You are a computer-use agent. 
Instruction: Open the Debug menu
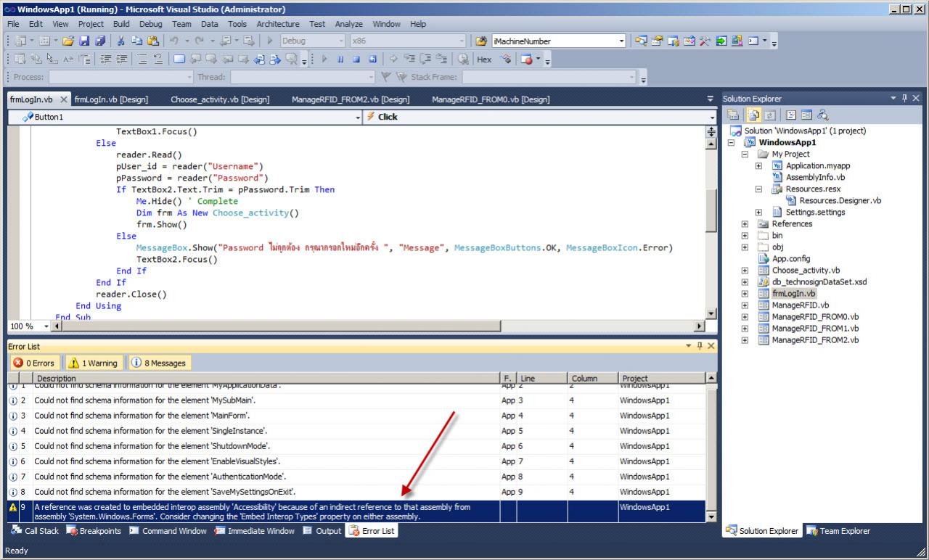pyautogui.click(x=151, y=24)
